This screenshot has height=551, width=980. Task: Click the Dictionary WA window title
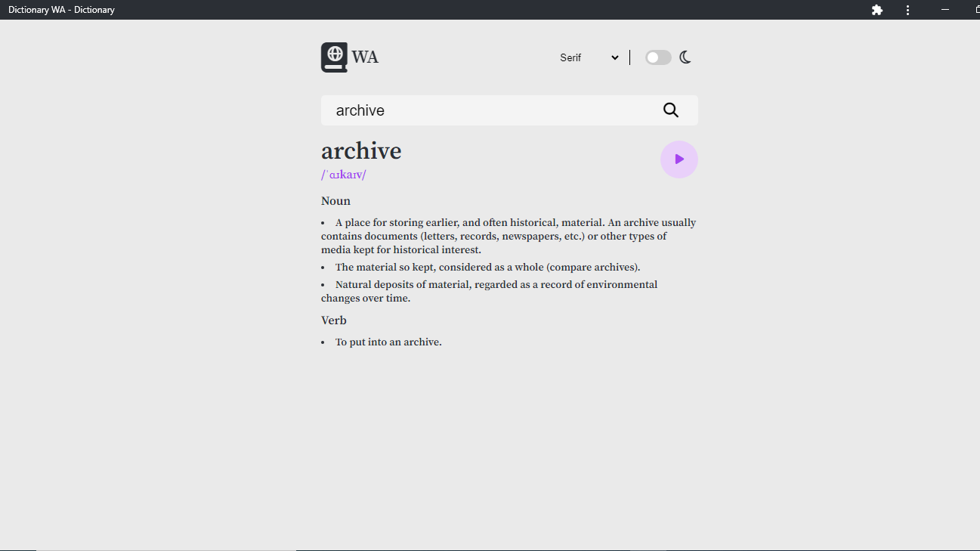61,10
